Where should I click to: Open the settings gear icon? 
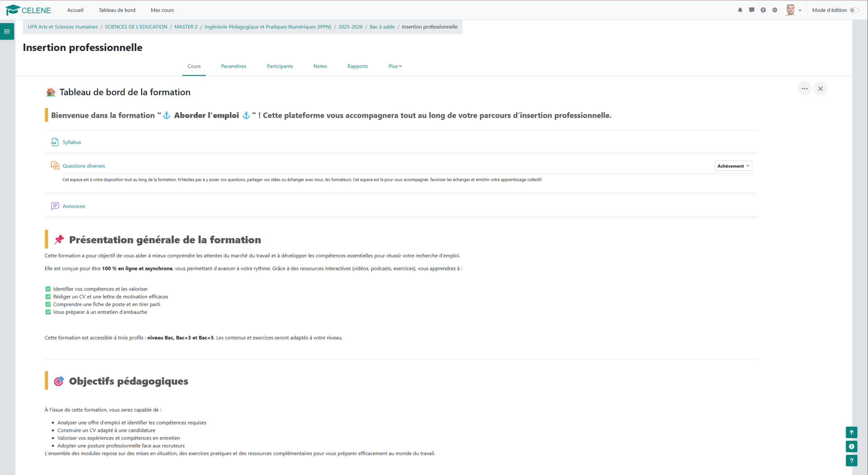(775, 10)
